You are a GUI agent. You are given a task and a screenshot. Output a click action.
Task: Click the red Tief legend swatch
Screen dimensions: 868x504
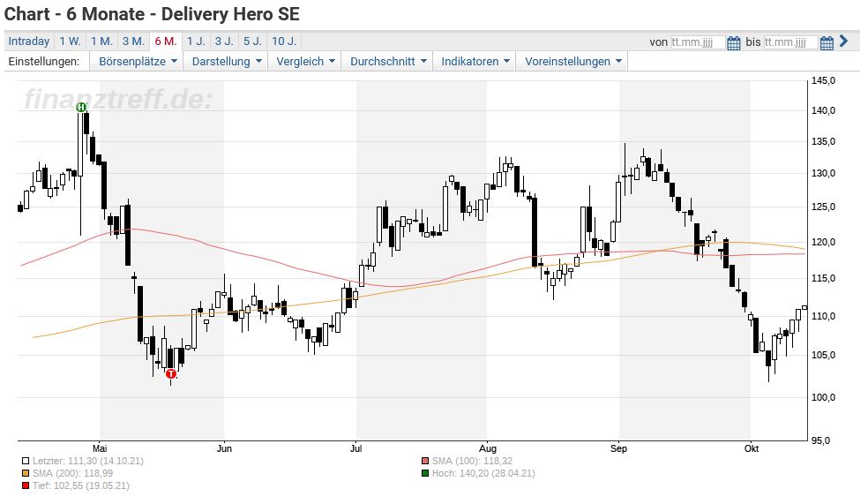coord(26,485)
